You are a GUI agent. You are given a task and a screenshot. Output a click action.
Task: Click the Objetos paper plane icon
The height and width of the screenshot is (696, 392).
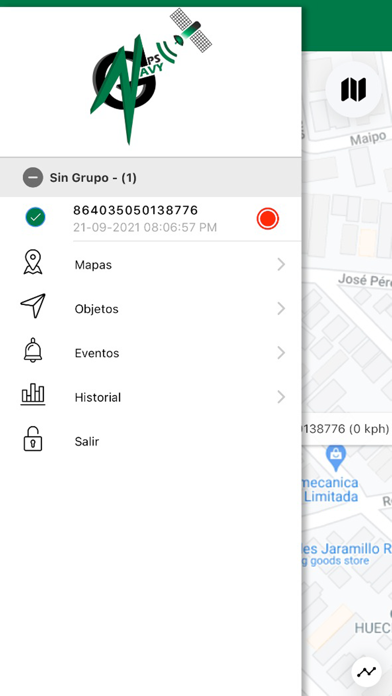tap(33, 306)
